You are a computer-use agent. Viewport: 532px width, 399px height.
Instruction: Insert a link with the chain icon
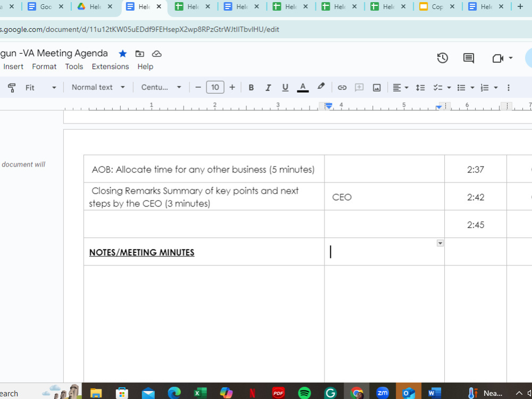click(x=342, y=88)
